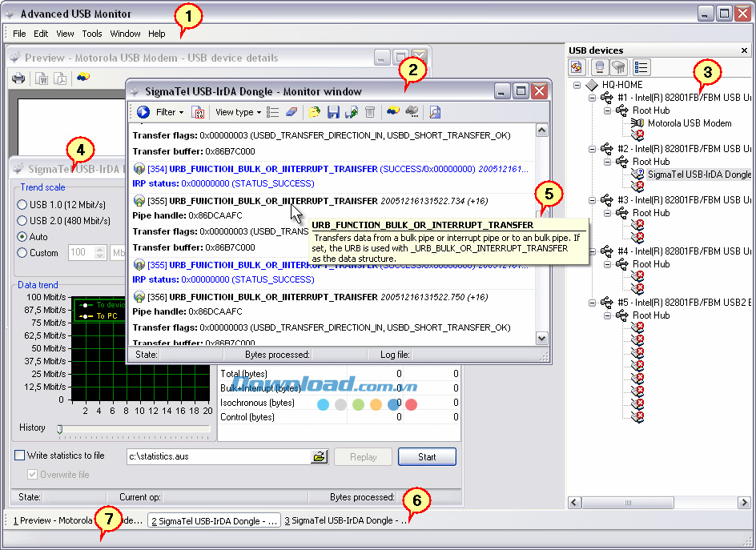Open the Window menu
This screenshot has height=550, width=756.
tap(126, 34)
